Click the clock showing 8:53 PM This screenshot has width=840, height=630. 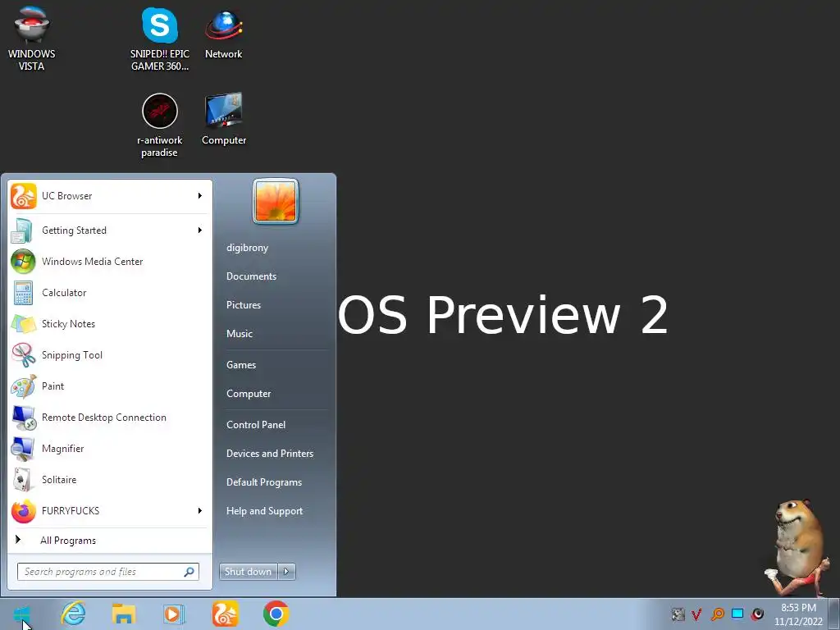[x=798, y=608]
